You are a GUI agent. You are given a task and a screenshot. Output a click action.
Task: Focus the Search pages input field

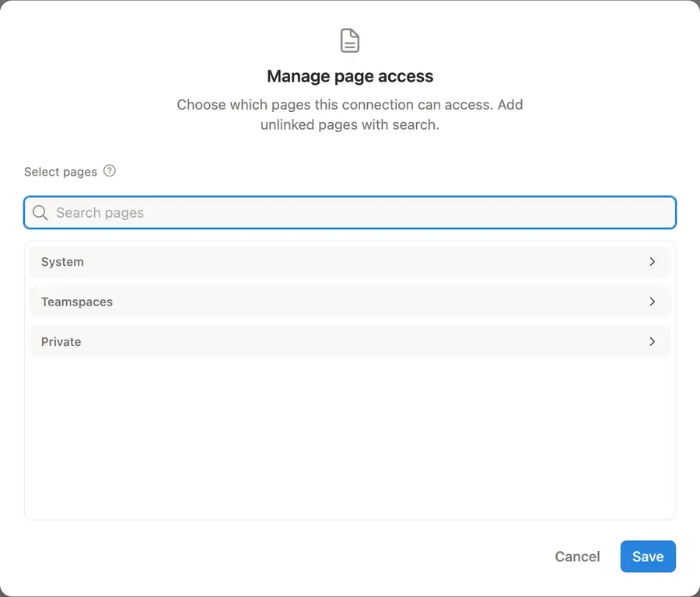point(350,212)
